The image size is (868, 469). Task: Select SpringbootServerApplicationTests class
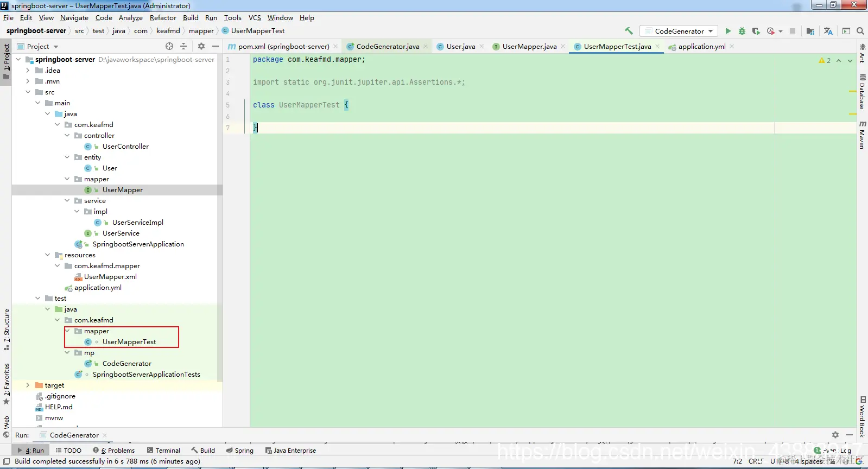[146, 375]
